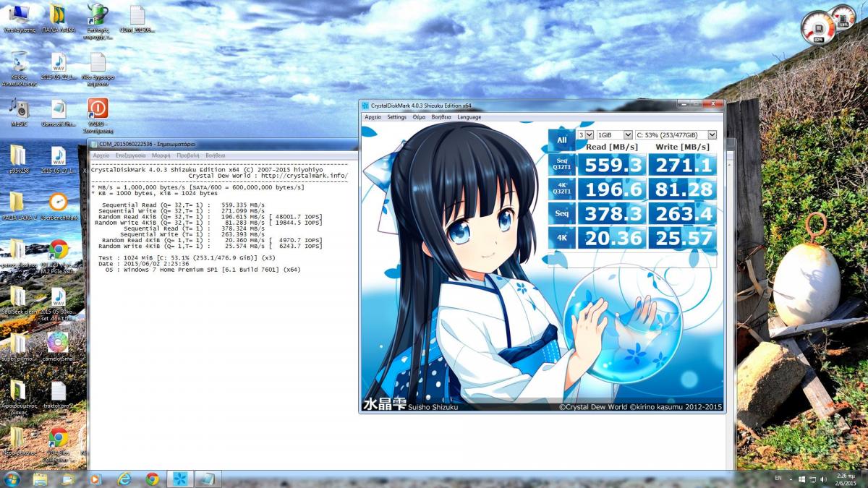The image size is (868, 488).
Task: Select the ΠΑΛΙΑ ΛΑΙΚΑ folder icon
Action: (59, 19)
